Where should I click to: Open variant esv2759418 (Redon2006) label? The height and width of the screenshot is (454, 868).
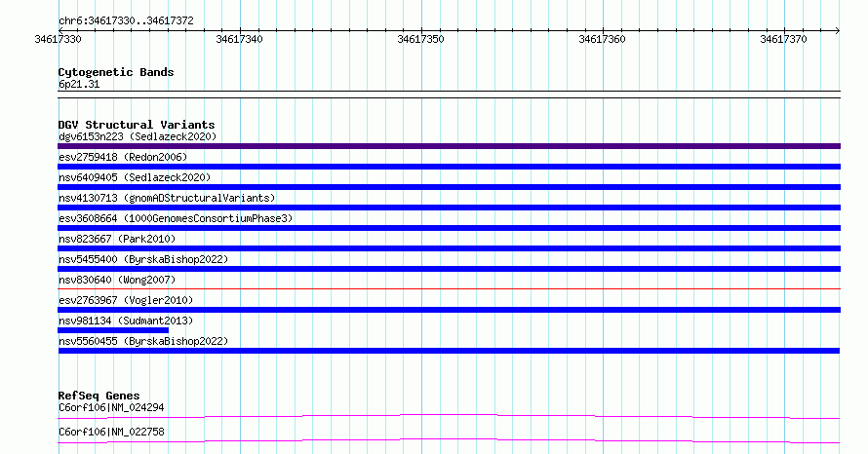[x=123, y=157]
